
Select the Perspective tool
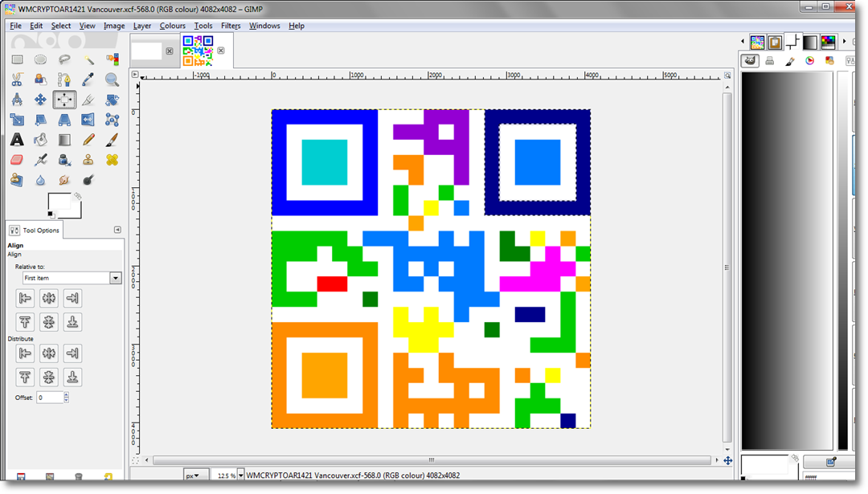pyautogui.click(x=64, y=120)
